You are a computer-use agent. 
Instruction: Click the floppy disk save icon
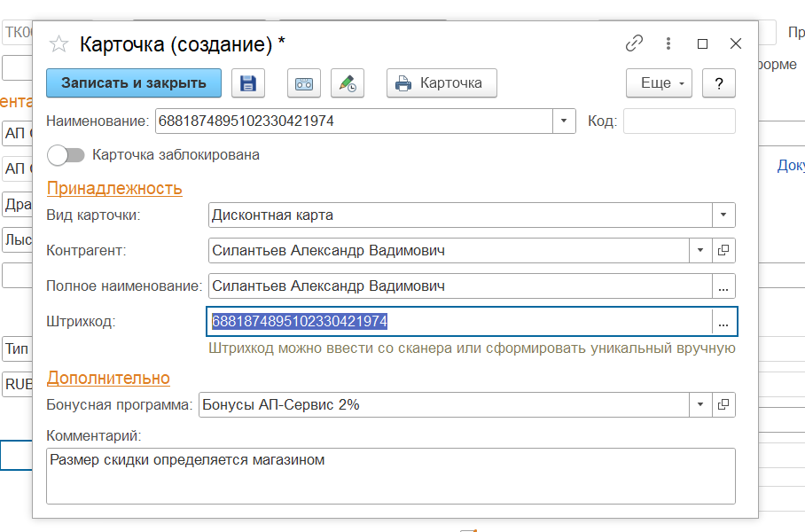pos(248,83)
